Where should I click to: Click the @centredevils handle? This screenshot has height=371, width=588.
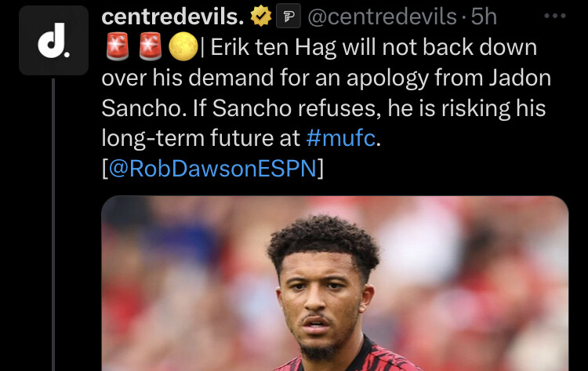pos(382,17)
